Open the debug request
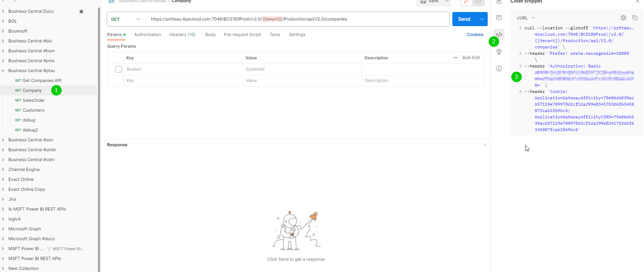This screenshot has width=644, height=272. pyautogui.click(x=29, y=120)
